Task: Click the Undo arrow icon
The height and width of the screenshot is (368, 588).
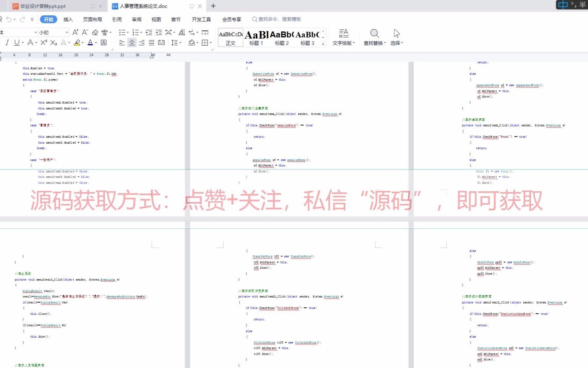Action: pos(8,19)
